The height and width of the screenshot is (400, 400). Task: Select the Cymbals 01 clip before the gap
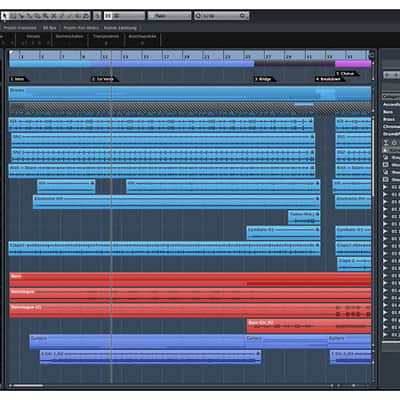point(283,233)
